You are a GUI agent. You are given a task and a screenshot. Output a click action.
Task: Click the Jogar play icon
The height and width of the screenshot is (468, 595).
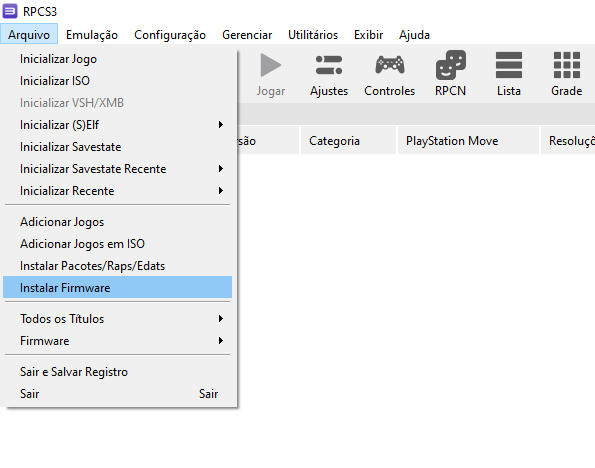click(271, 65)
